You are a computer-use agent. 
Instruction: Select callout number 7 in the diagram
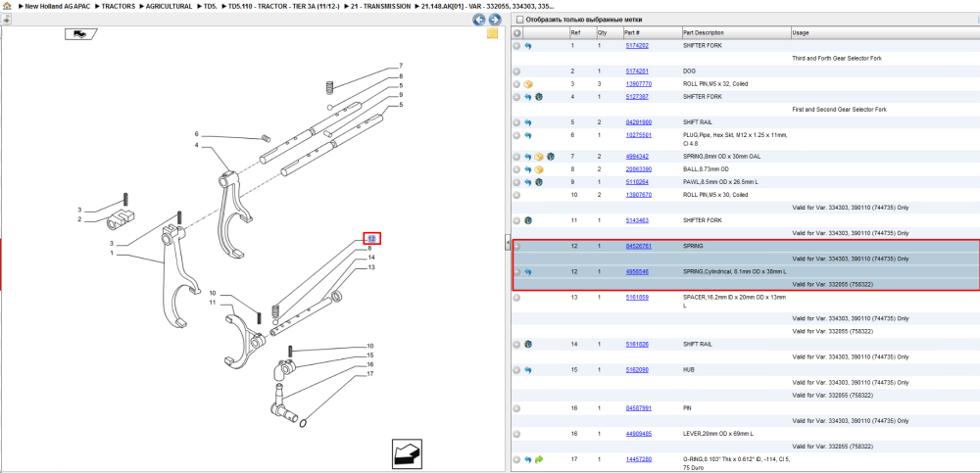[x=401, y=67]
